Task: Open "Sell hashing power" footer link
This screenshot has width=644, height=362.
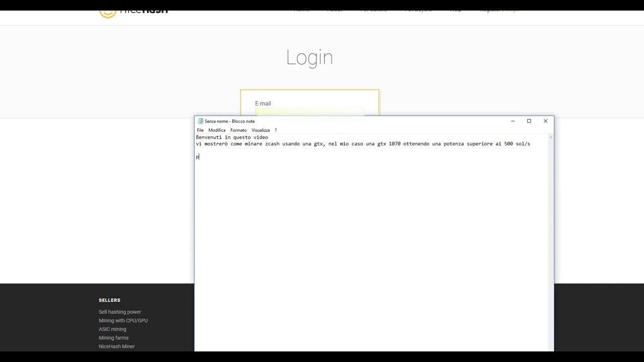Action: [x=120, y=312]
